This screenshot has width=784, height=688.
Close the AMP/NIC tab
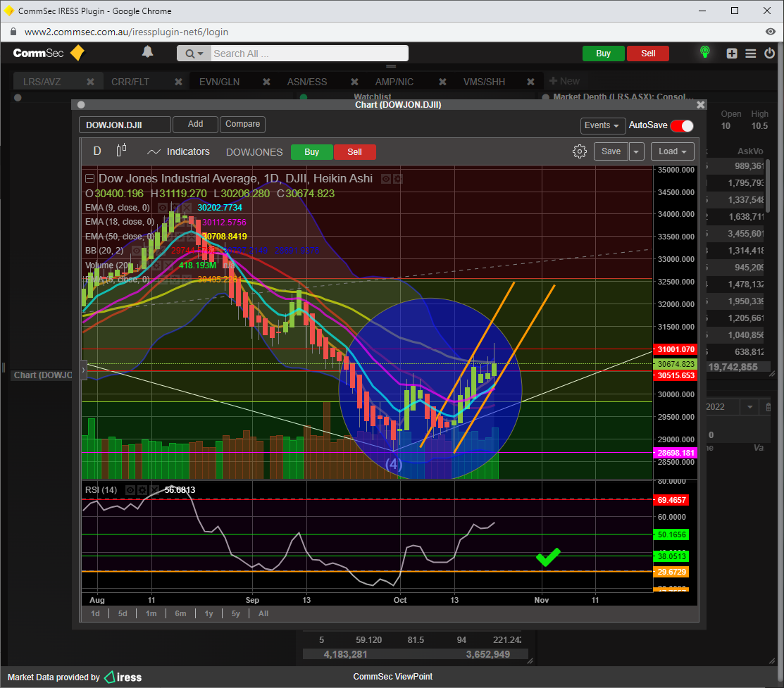(442, 82)
